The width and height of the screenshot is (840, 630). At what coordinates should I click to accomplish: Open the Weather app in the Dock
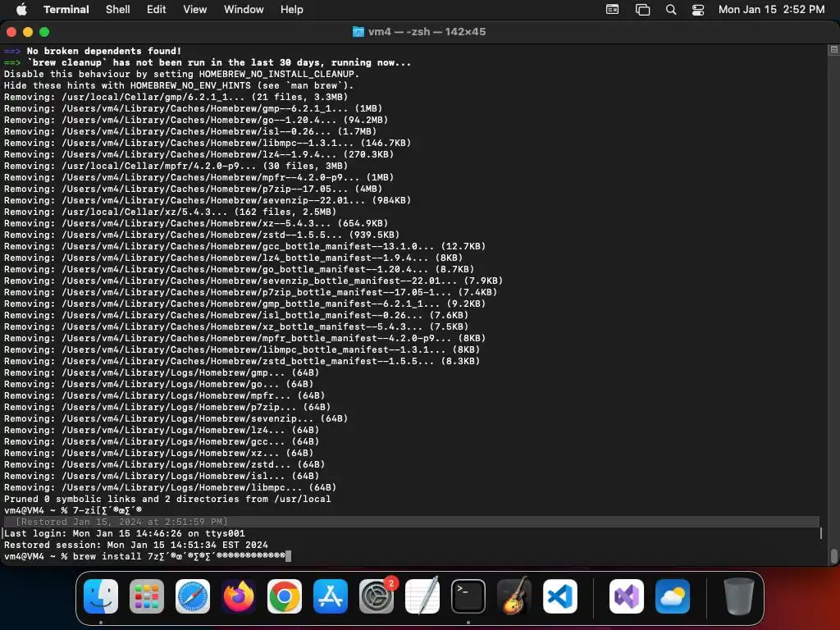click(673, 596)
